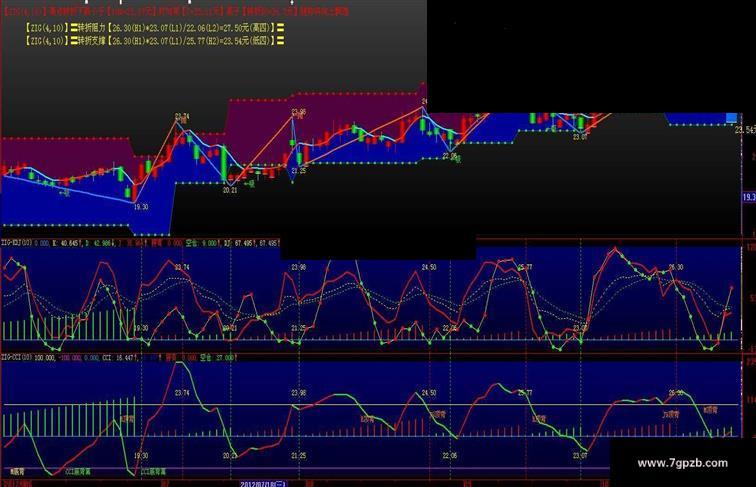Click the 23.54 price at the main chart's right edge
The width and height of the screenshot is (756, 487).
coord(744,130)
